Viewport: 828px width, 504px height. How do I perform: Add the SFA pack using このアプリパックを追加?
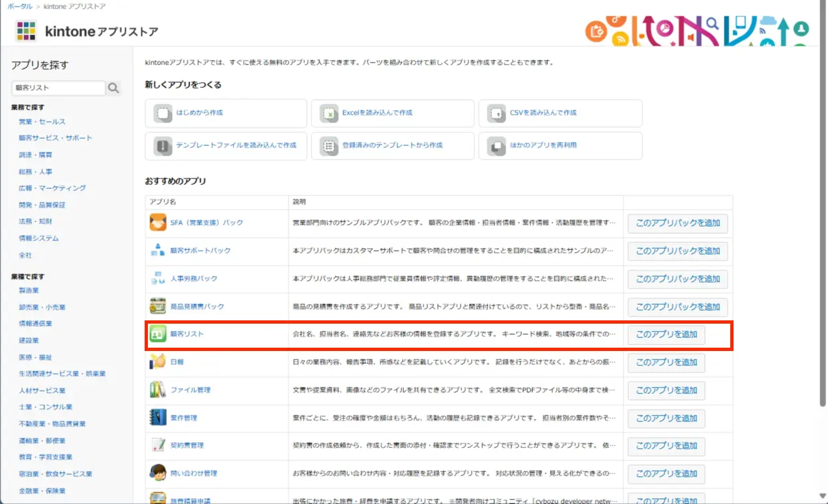tap(678, 223)
